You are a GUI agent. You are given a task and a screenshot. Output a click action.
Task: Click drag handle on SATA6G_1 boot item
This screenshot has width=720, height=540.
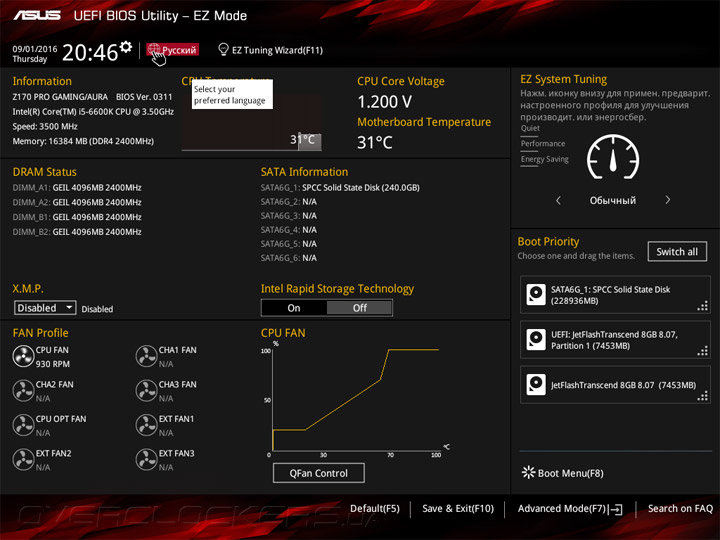703,306
